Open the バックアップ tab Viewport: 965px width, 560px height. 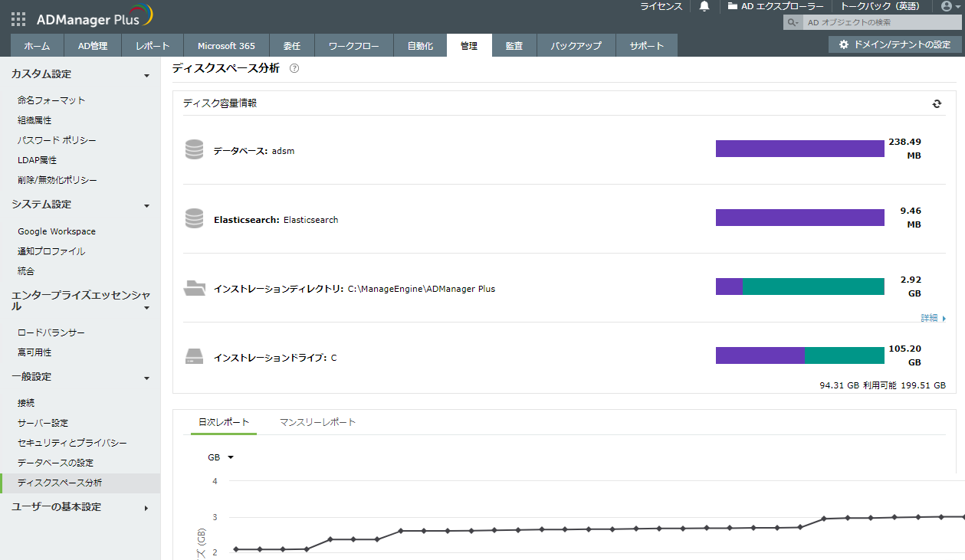pyautogui.click(x=576, y=46)
